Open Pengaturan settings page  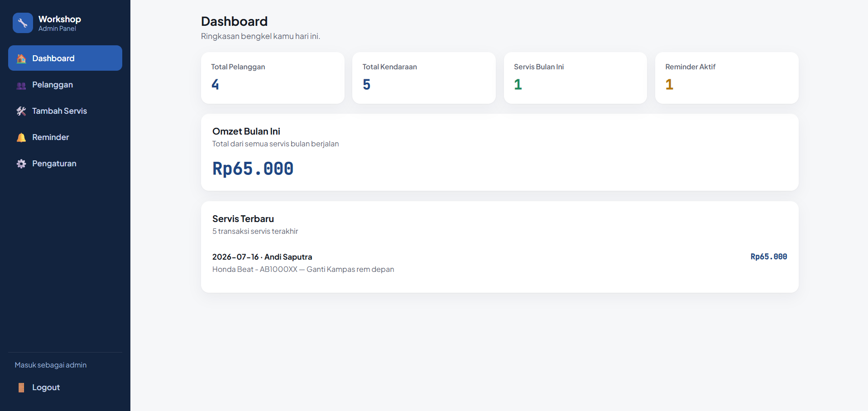[65, 164]
